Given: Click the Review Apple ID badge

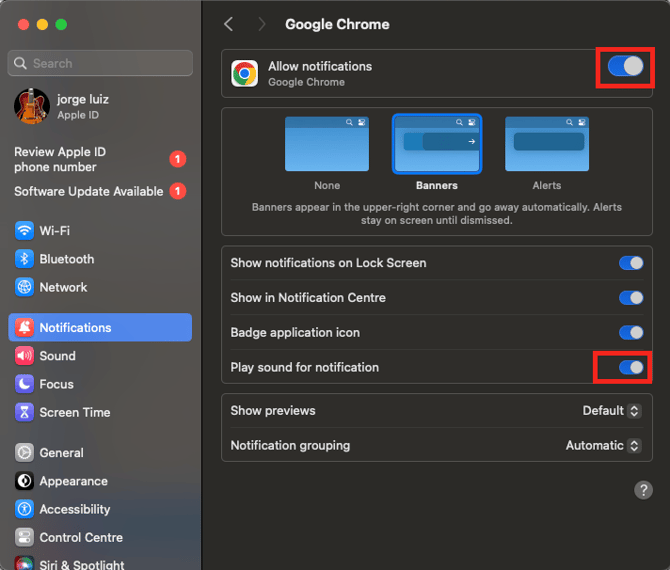Looking at the screenshot, I should pos(177,159).
